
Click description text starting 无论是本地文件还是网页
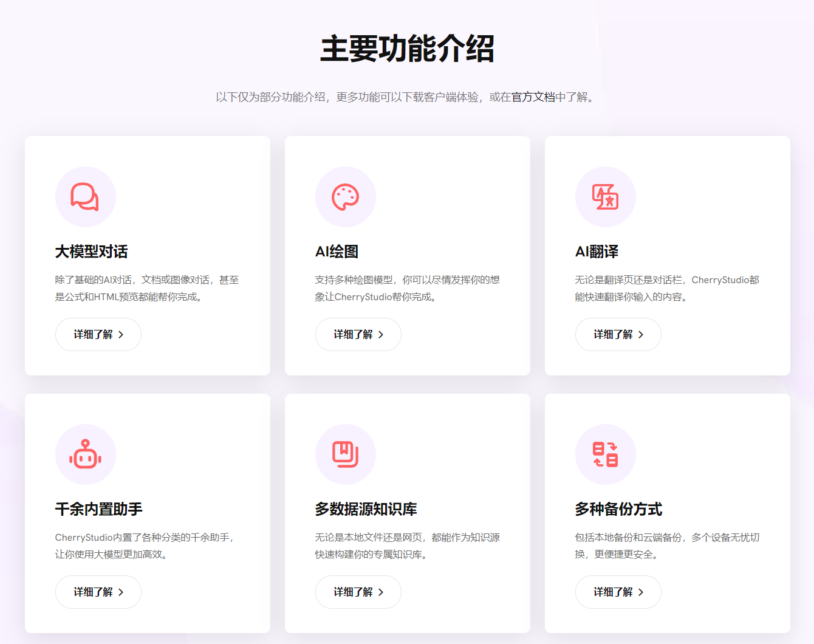[x=407, y=546]
